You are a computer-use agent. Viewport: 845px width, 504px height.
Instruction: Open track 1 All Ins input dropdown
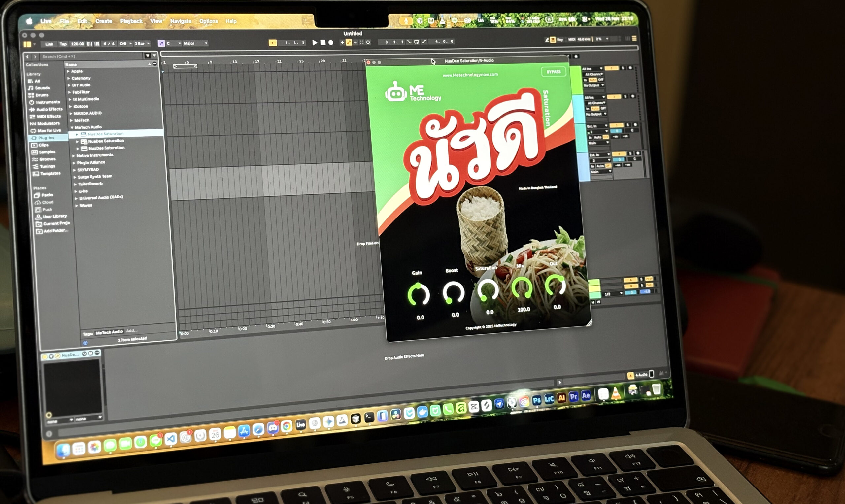pyautogui.click(x=592, y=69)
